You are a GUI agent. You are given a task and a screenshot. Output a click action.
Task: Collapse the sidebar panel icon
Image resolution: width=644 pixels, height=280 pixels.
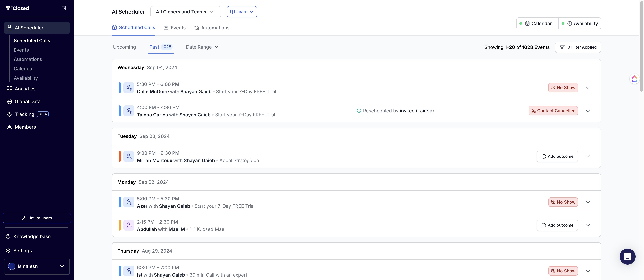click(64, 8)
